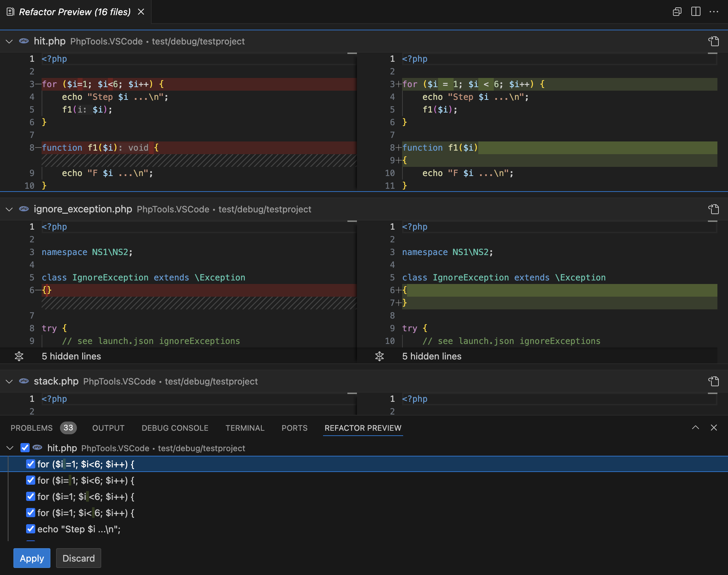Discard the refactoring

(x=78, y=558)
